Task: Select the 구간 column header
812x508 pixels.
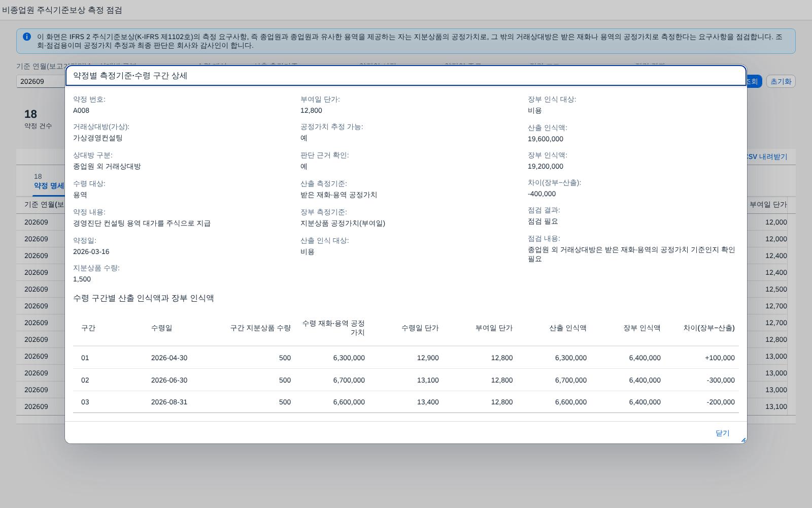Action: click(88, 328)
